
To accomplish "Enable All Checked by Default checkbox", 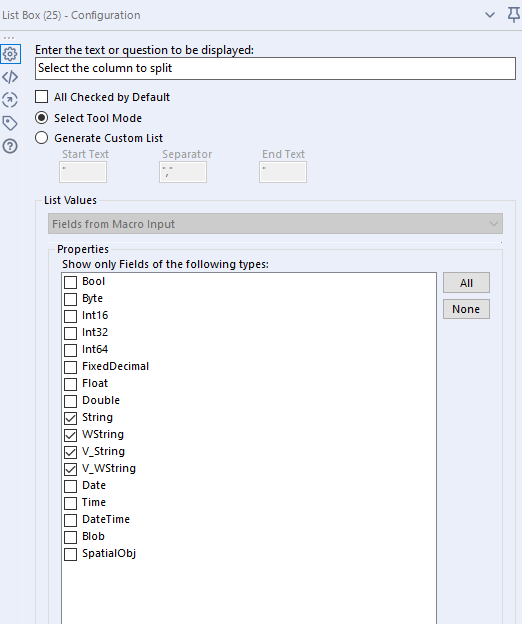I will click(x=42, y=97).
